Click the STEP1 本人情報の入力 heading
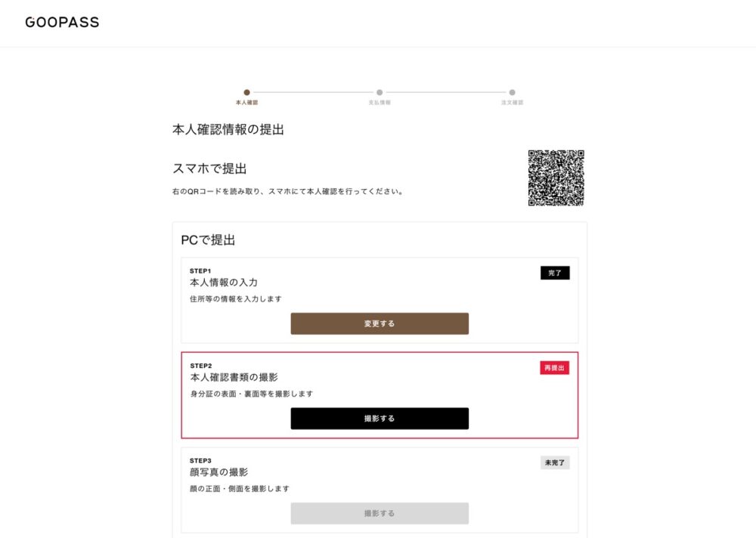This screenshot has width=756, height=538. (224, 283)
